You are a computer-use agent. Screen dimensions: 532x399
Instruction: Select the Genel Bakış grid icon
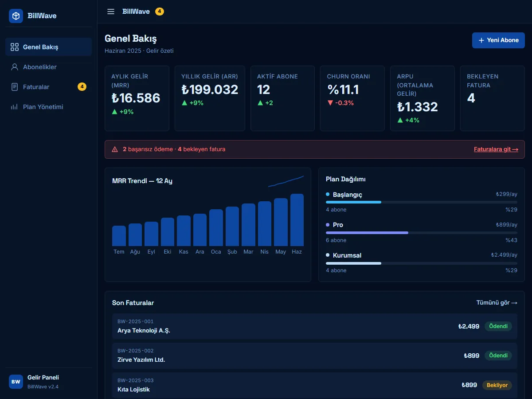pos(15,47)
